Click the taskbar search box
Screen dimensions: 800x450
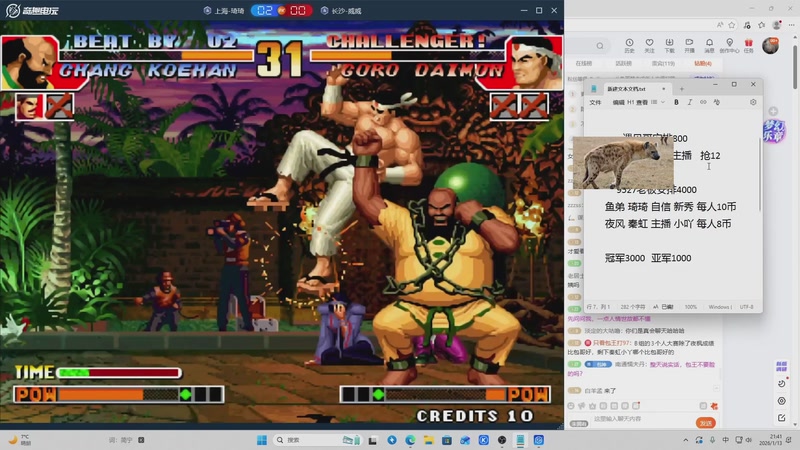316,440
